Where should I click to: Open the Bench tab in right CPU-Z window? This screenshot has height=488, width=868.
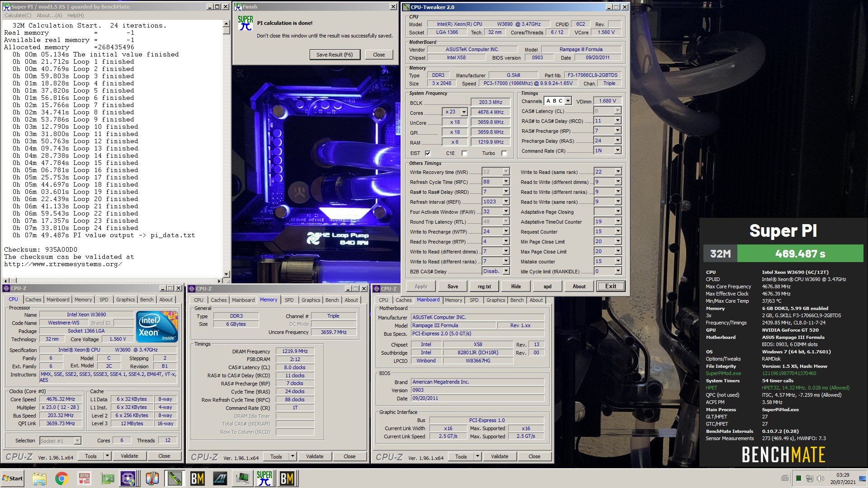517,300
